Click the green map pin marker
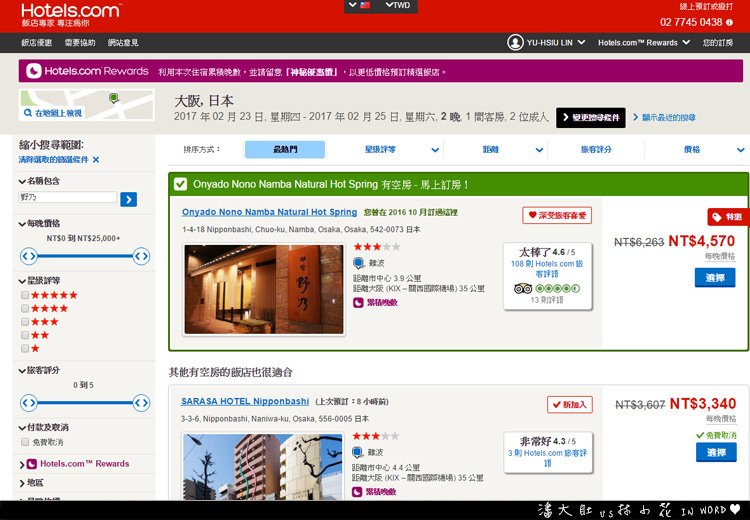Viewport: 750px width, 520px height. (113, 98)
